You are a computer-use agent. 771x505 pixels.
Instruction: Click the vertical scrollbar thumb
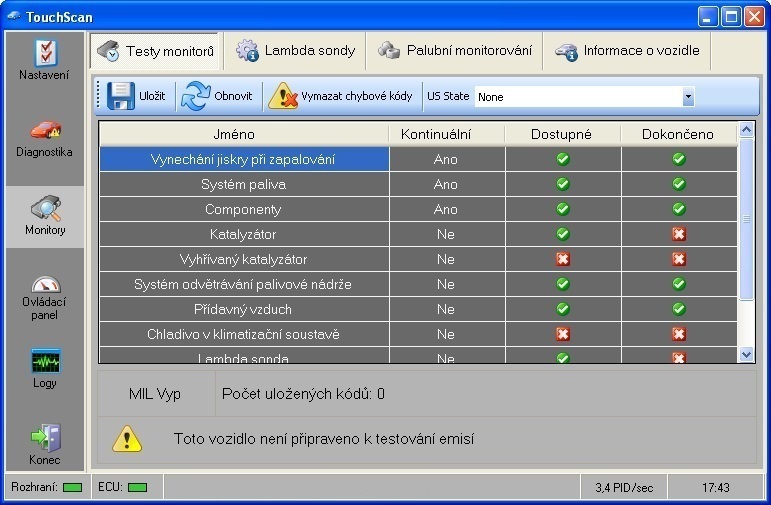tap(746, 219)
